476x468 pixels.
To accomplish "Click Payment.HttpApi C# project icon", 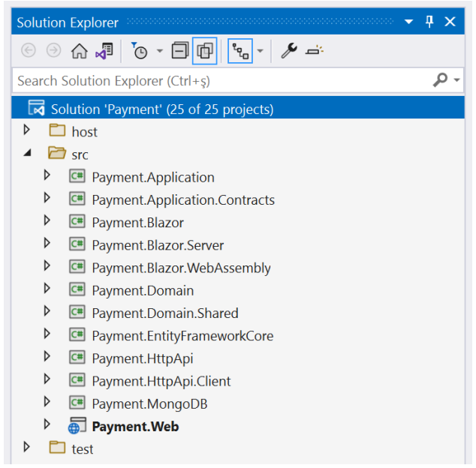I will (x=77, y=357).
